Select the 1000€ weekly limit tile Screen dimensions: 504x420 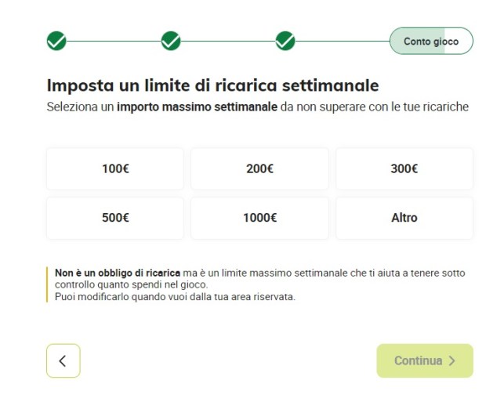click(x=259, y=218)
